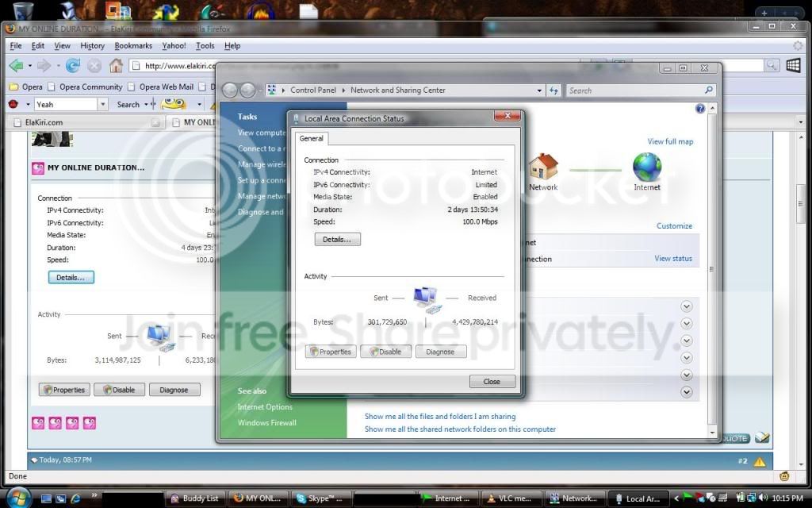Click the Firefox stop loading button
812x508 pixels.
pos(94,65)
